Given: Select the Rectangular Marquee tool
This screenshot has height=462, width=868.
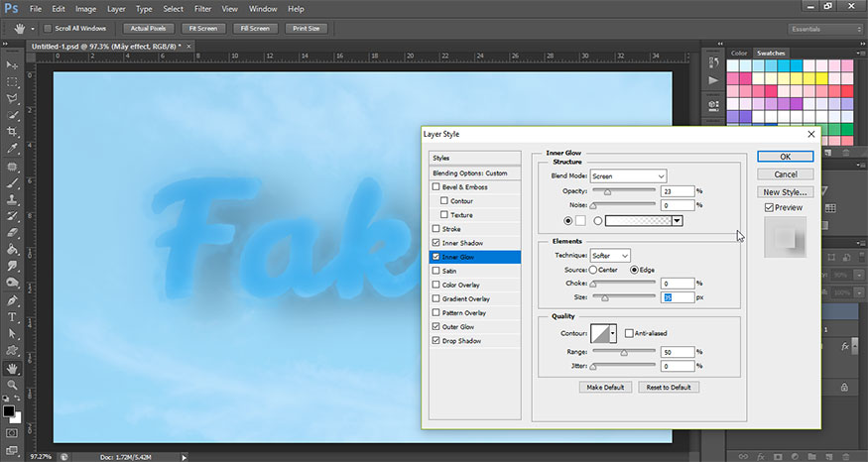Looking at the screenshot, I should [12, 82].
